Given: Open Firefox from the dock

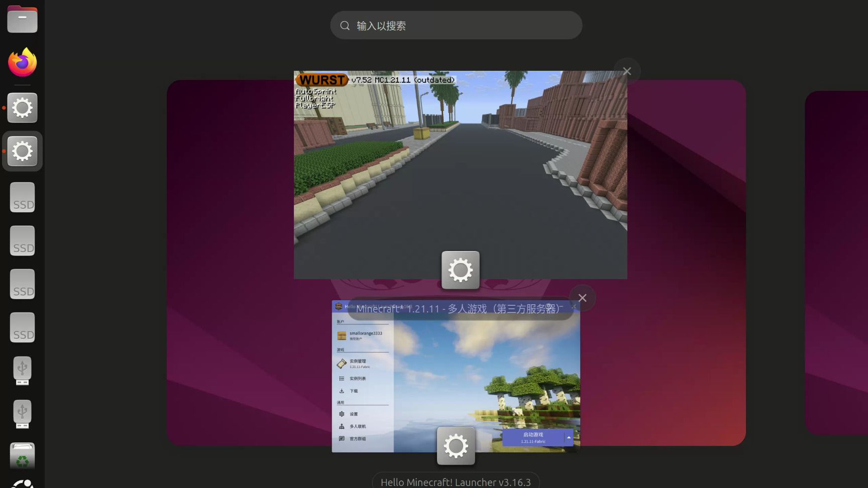Looking at the screenshot, I should pos(22,63).
